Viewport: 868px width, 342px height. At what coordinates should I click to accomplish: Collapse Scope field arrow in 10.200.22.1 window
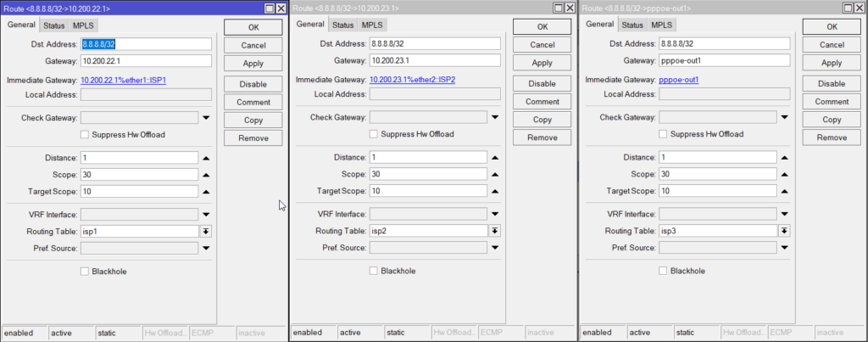click(x=206, y=175)
